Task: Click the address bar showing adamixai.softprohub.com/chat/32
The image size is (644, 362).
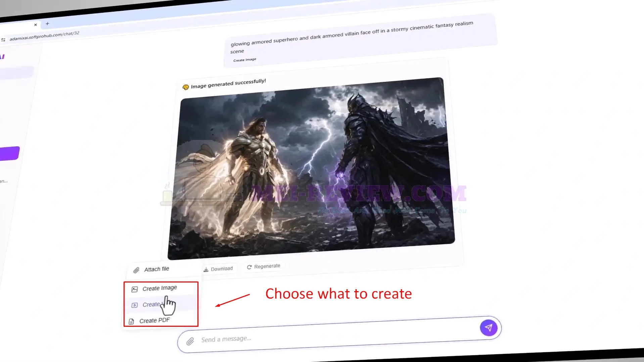Action: pos(45,36)
